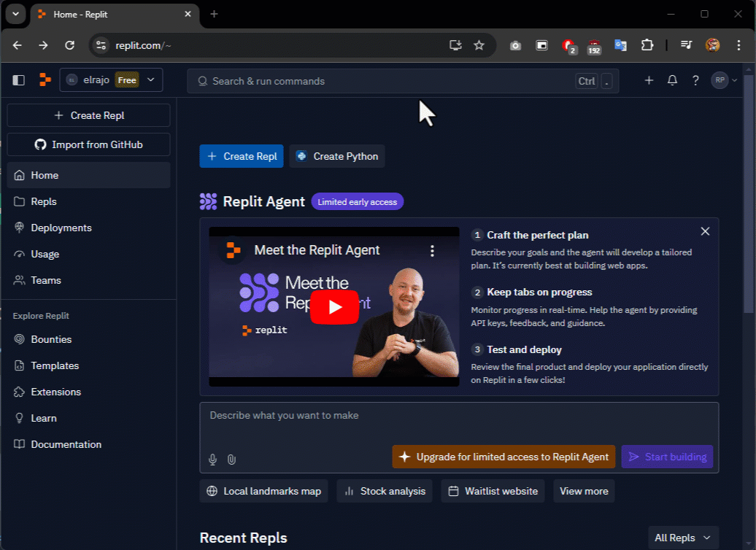Viewport: 756px width, 550px height.
Task: Click the Replit logo icon
Action: (45, 80)
